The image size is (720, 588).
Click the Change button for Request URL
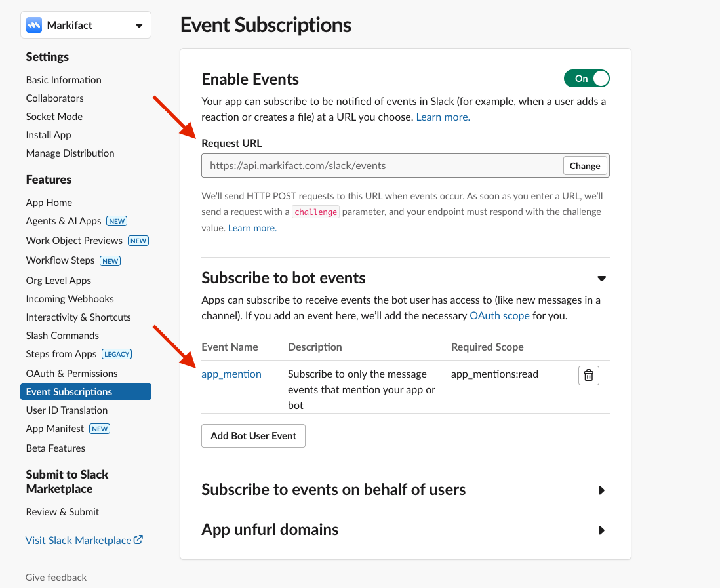[584, 165]
